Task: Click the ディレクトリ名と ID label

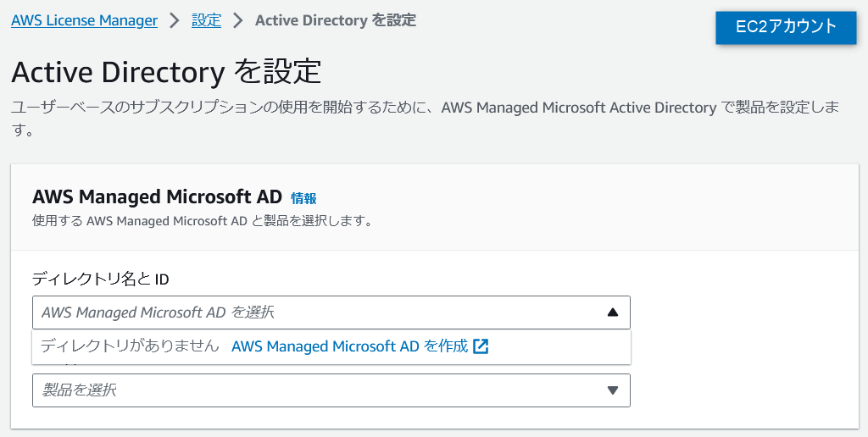Action: pyautogui.click(x=100, y=279)
